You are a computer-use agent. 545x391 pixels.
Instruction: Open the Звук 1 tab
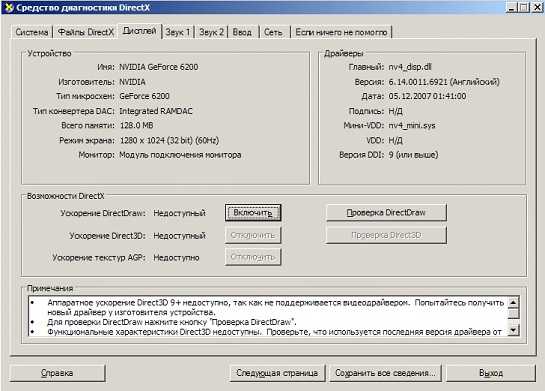(178, 32)
